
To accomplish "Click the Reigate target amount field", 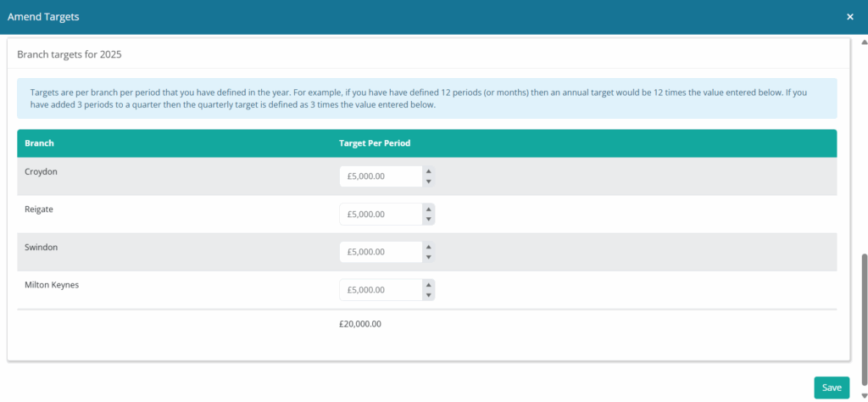I will 381,215.
